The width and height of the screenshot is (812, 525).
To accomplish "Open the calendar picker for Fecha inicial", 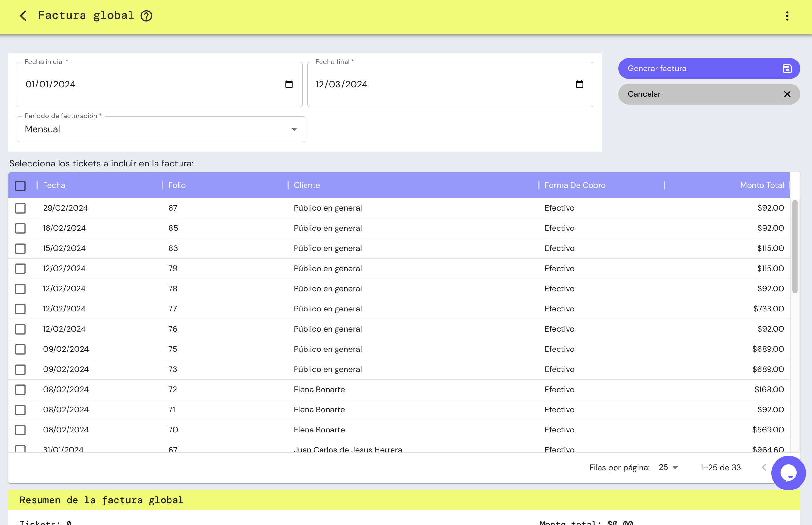I will tap(289, 84).
